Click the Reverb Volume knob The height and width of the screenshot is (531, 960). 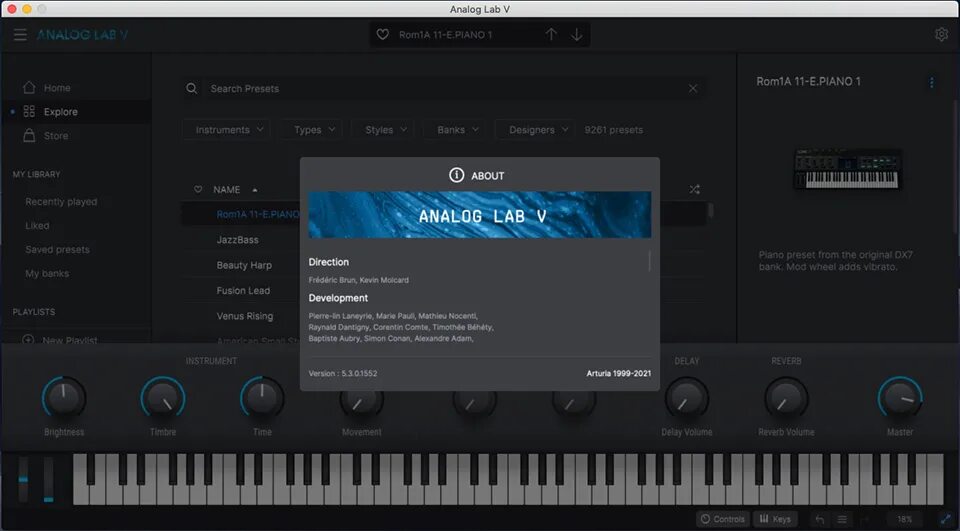click(x=786, y=397)
